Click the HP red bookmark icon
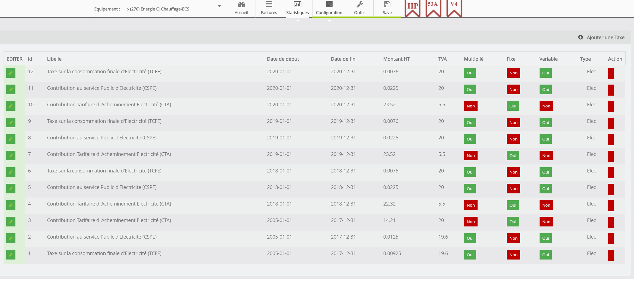Viewport: 644px width, 281px height. pos(412,8)
